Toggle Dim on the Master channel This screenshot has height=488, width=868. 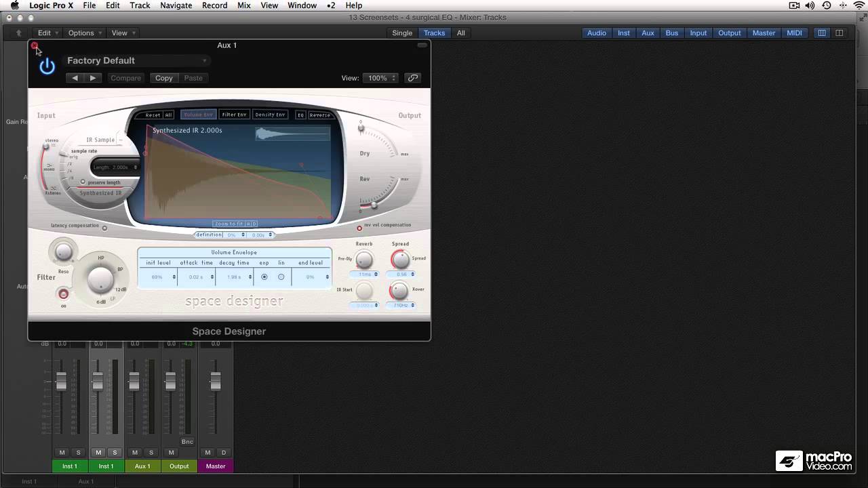224,453
